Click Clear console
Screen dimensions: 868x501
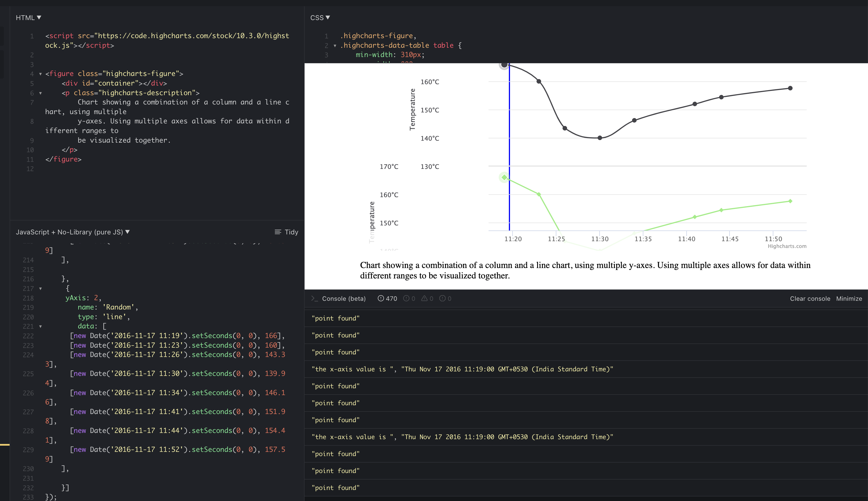click(810, 299)
